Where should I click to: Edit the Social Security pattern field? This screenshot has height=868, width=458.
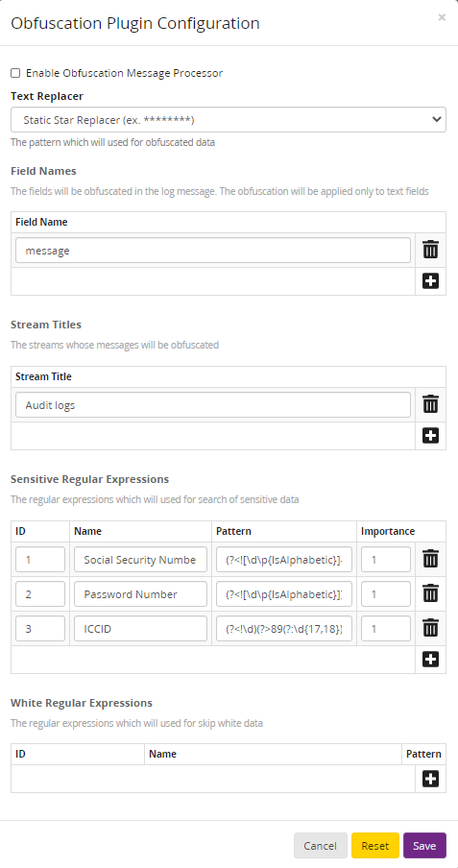(284, 560)
